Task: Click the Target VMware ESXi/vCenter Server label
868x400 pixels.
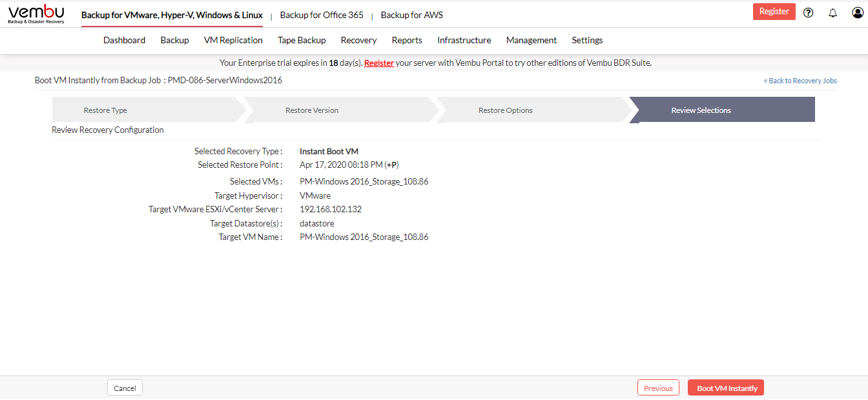Action: pyautogui.click(x=216, y=210)
